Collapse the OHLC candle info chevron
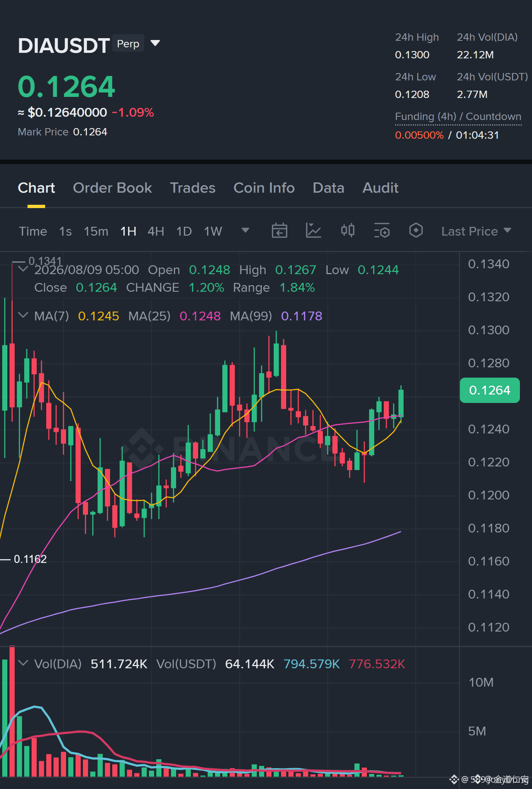The height and width of the screenshot is (789, 532). pos(23,269)
